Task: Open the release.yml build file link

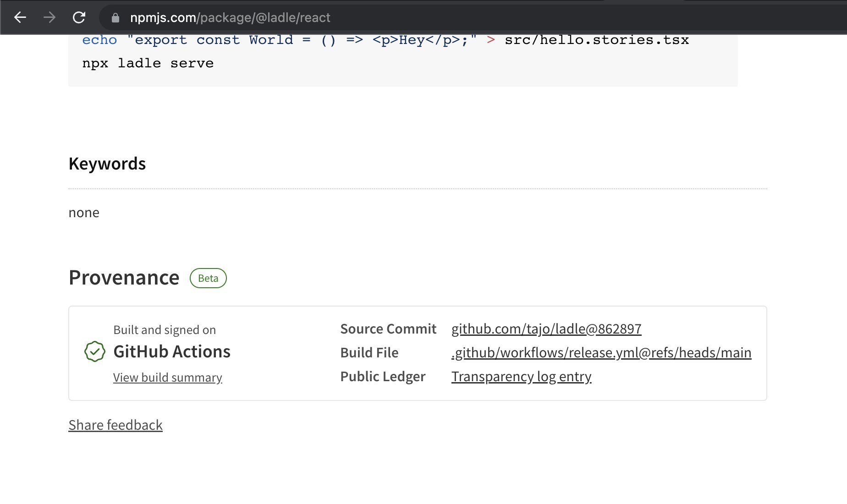Action: tap(601, 352)
